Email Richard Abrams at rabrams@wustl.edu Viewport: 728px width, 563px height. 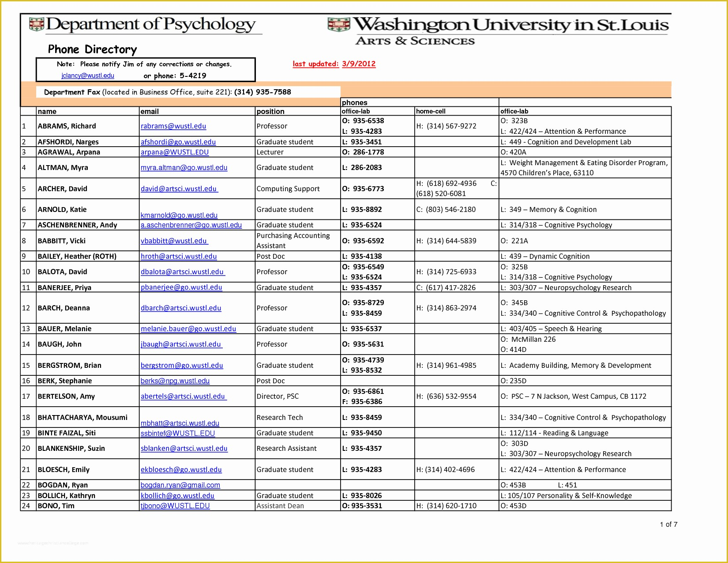[x=173, y=126]
